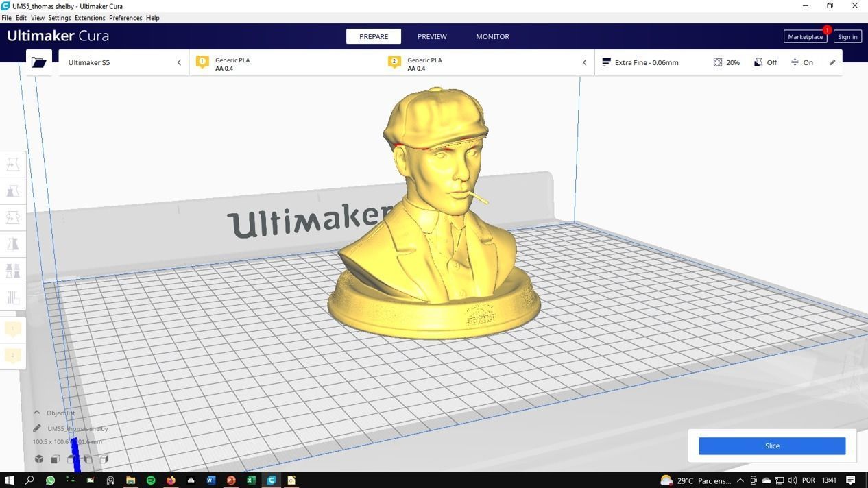Expand the Ultimaker S5 printer selector
The width and height of the screenshot is (868, 488).
123,62
